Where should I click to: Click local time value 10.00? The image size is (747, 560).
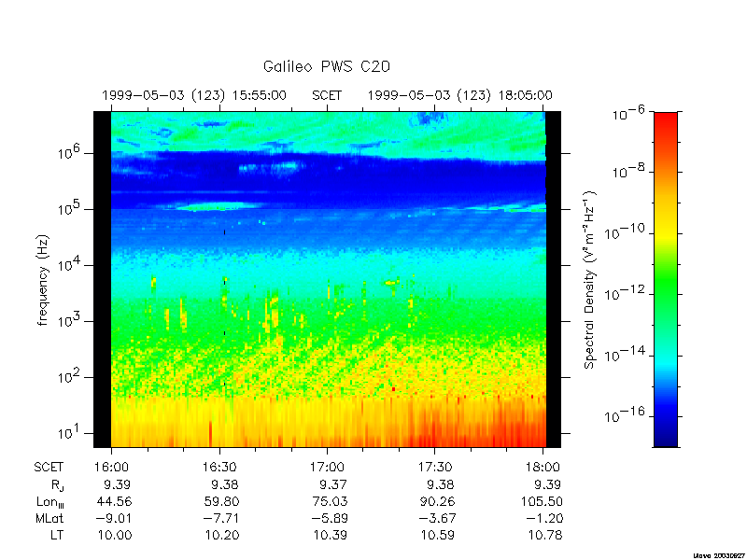click(x=115, y=535)
